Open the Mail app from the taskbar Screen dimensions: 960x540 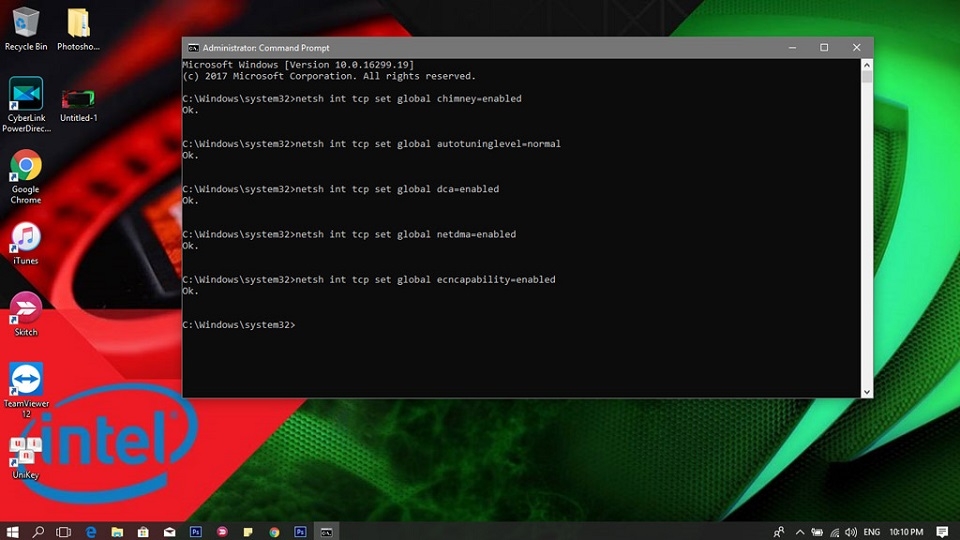170,531
